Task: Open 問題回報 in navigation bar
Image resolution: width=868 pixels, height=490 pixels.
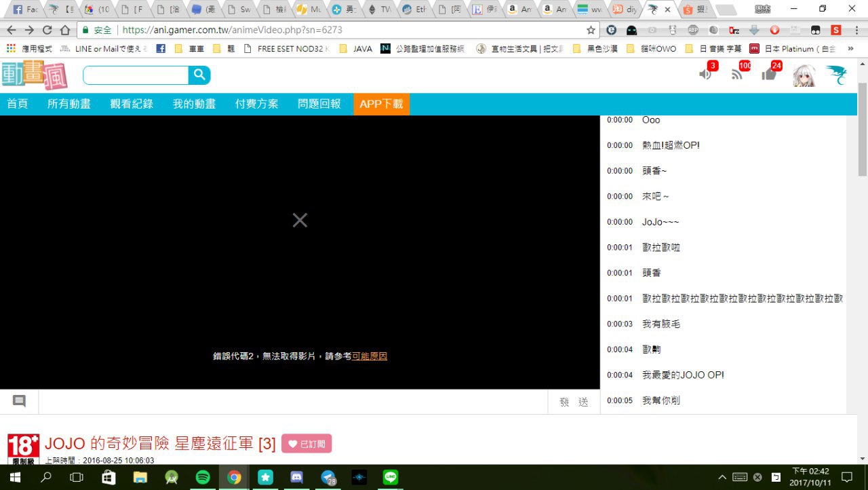Action: coord(319,104)
